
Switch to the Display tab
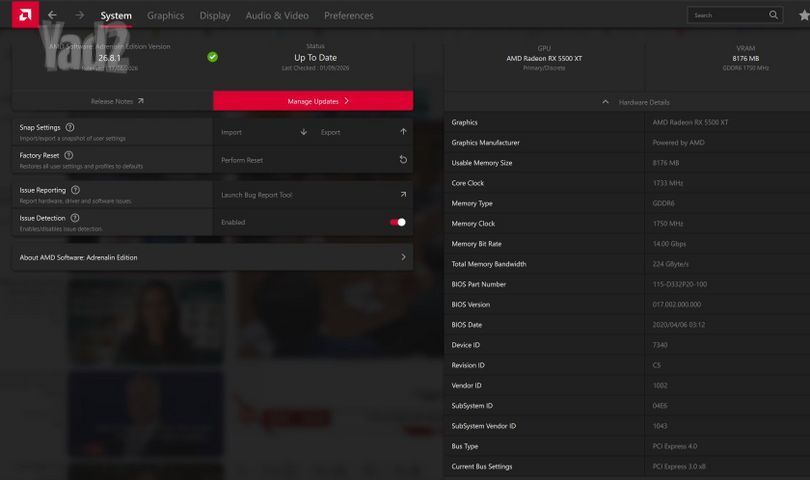pyautogui.click(x=215, y=16)
